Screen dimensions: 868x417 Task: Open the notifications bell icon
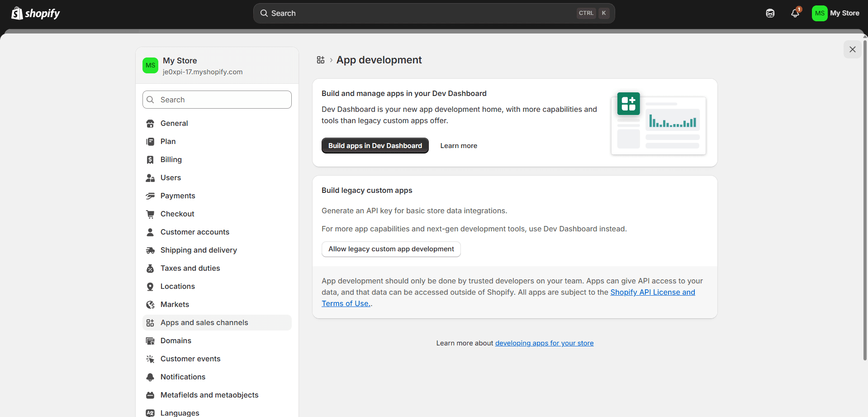pyautogui.click(x=795, y=13)
